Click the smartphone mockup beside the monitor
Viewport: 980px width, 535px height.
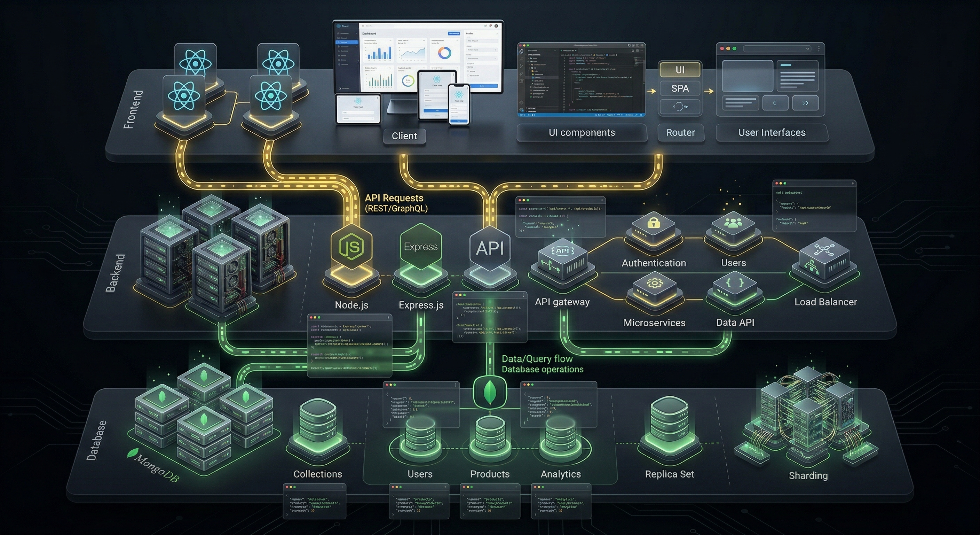click(458, 103)
